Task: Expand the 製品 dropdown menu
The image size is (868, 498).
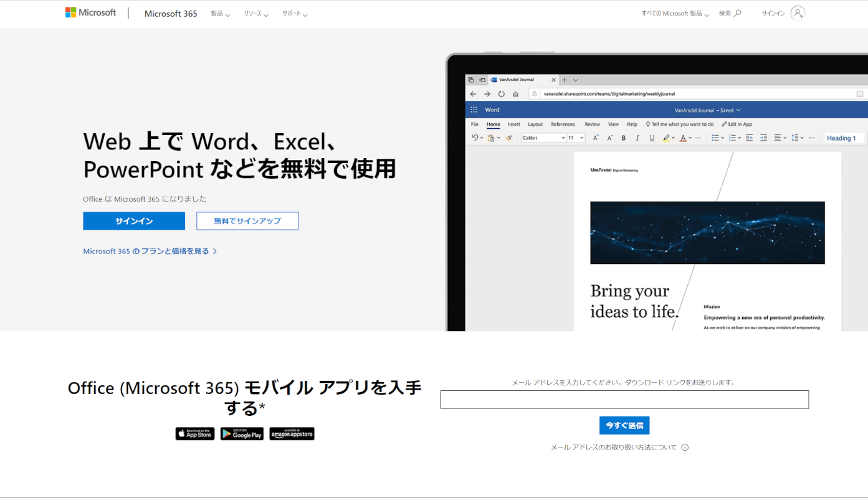Action: [x=220, y=14]
